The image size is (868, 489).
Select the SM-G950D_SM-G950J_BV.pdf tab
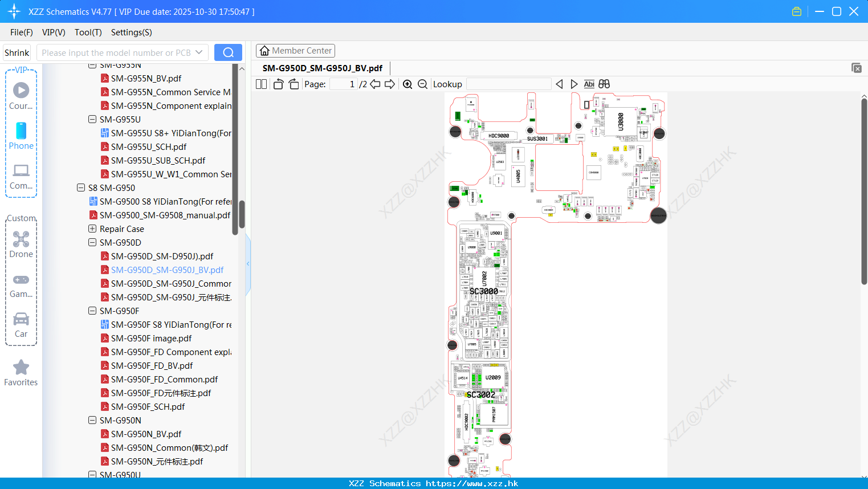pyautogui.click(x=323, y=68)
